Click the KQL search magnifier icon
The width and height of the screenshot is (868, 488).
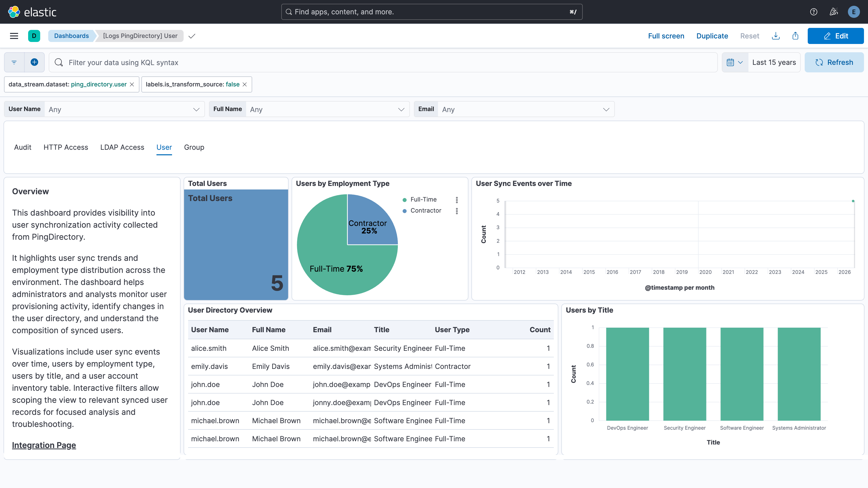click(x=59, y=62)
